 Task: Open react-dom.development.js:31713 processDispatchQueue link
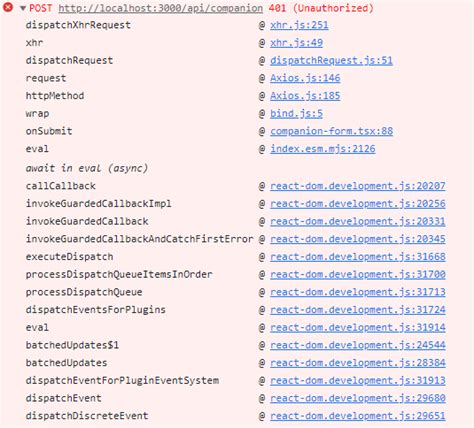point(358,292)
